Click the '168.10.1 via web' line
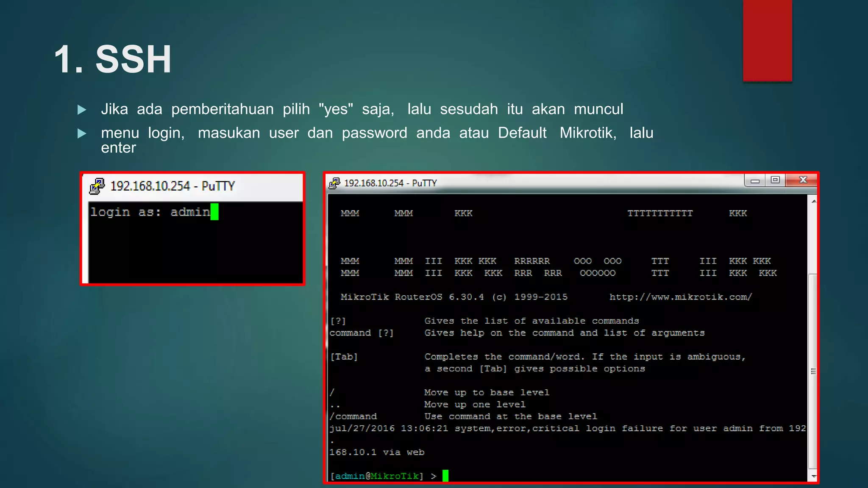This screenshot has height=488, width=868. (377, 452)
